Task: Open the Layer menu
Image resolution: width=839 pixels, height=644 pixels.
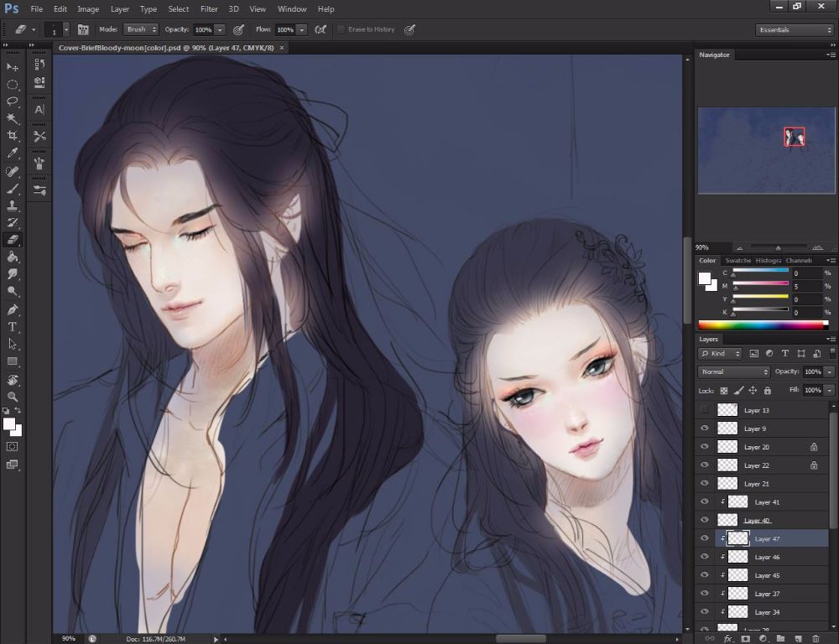Action: coord(120,9)
